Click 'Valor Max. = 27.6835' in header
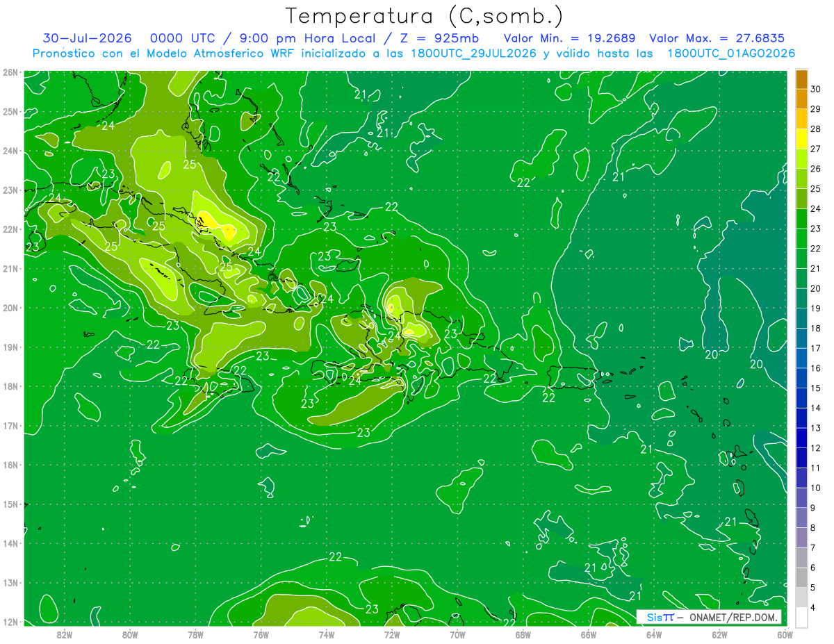 coord(717,38)
